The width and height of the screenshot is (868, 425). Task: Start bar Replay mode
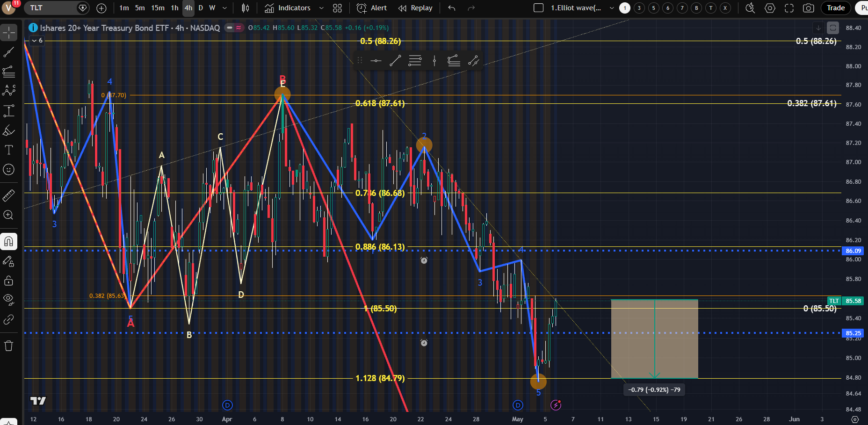tap(415, 8)
